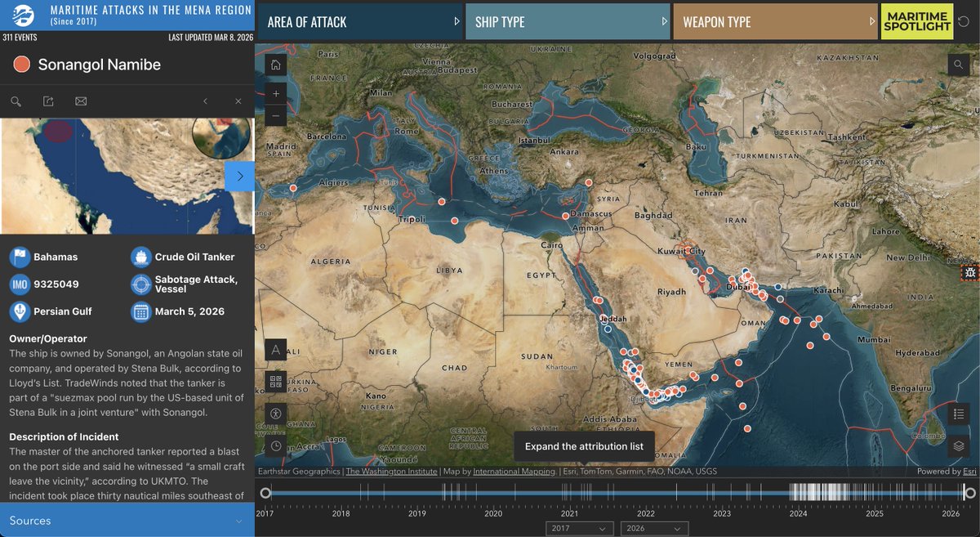Screen dimensions: 980x537
Task: Click the IMO number badge icon
Action: pyautogui.click(x=20, y=284)
